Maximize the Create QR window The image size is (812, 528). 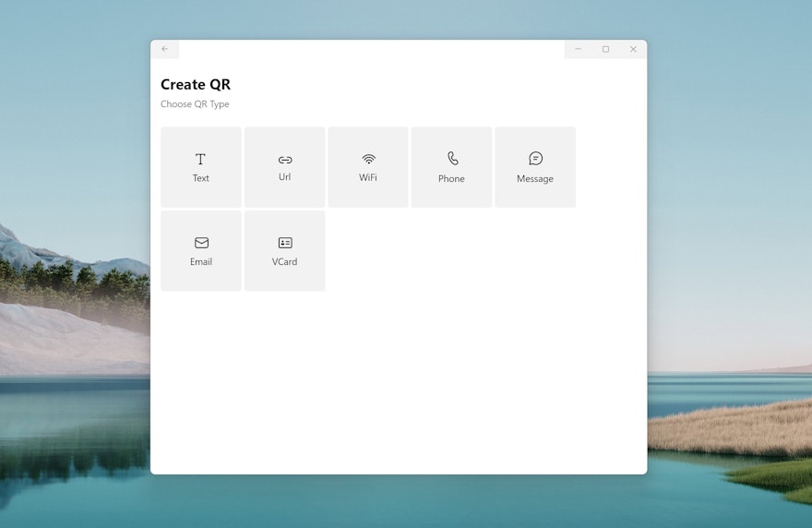click(x=605, y=49)
